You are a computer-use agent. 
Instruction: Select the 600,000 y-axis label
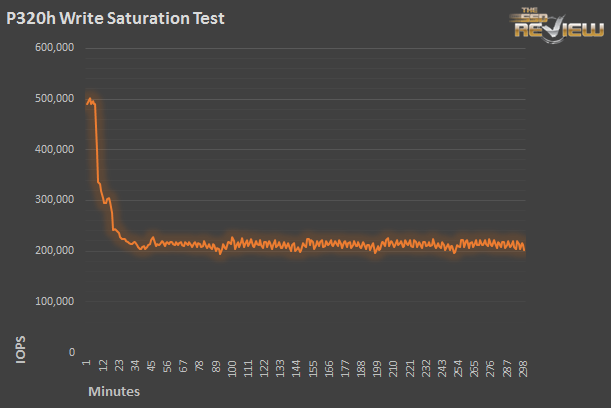(55, 48)
